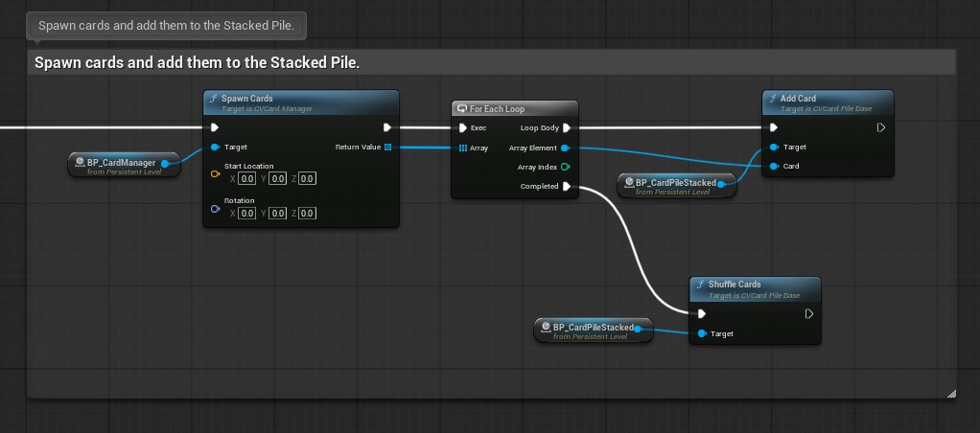Click the Card input pin on Add Card
The image size is (980, 433).
coord(774,166)
